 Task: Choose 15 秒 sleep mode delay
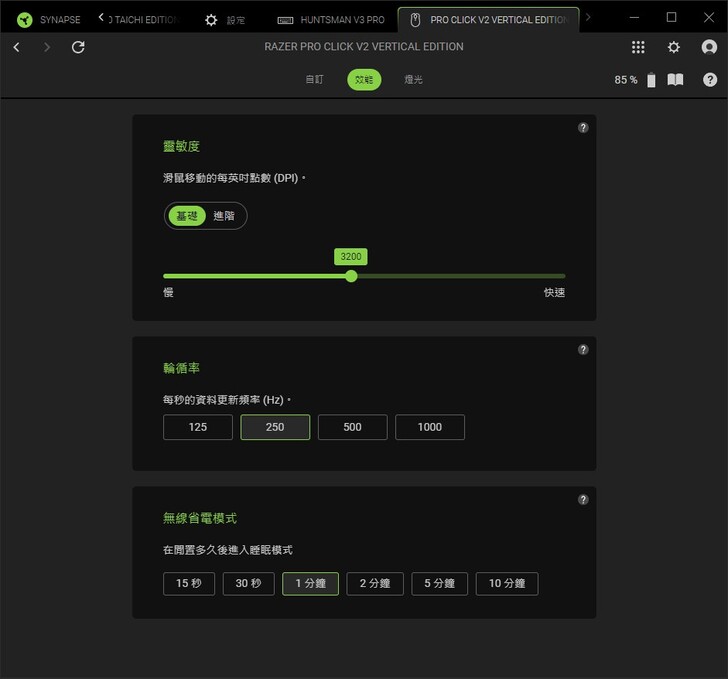189,584
